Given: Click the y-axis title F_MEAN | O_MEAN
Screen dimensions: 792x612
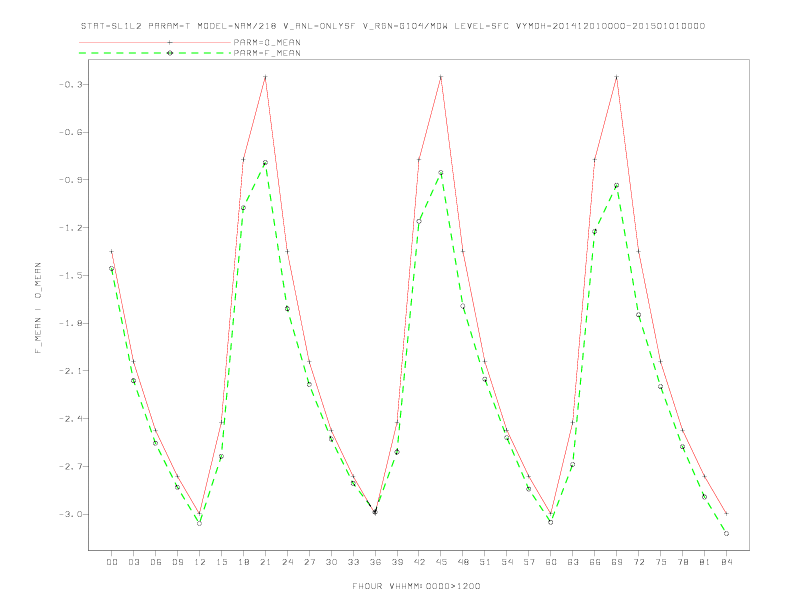Looking at the screenshot, I should pyautogui.click(x=38, y=308).
